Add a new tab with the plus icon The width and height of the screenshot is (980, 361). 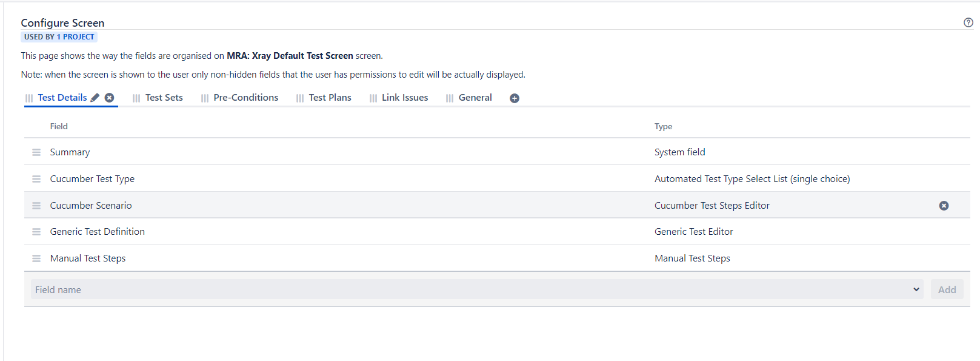tap(515, 98)
